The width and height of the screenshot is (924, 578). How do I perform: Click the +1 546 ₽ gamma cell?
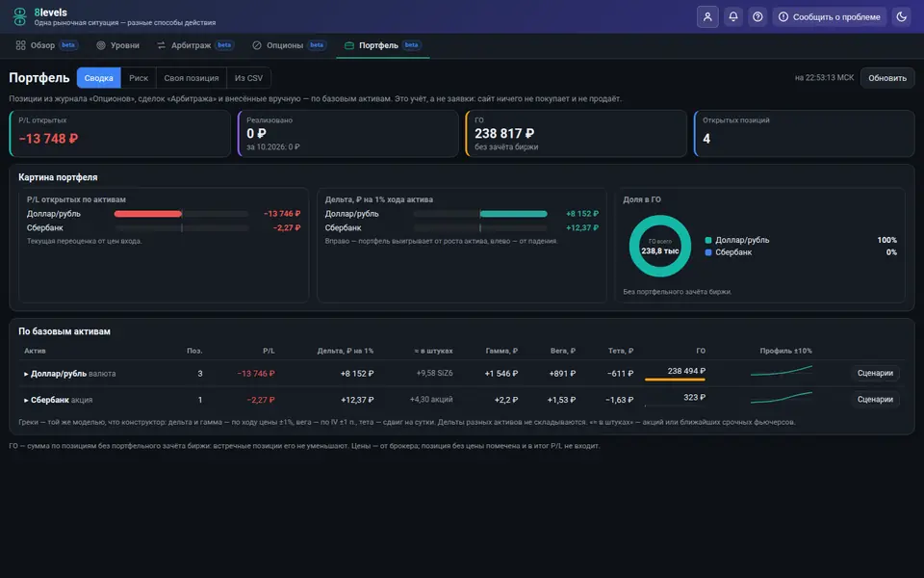pyautogui.click(x=500, y=374)
